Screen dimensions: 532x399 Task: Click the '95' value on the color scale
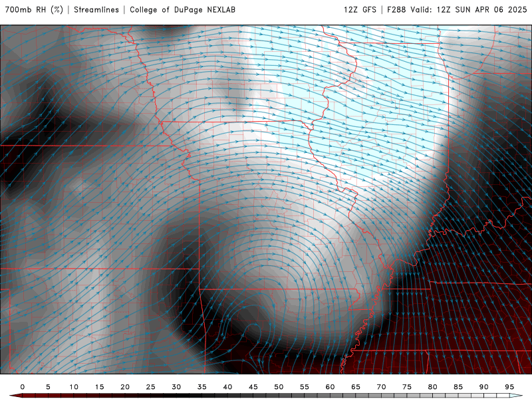pos(509,387)
